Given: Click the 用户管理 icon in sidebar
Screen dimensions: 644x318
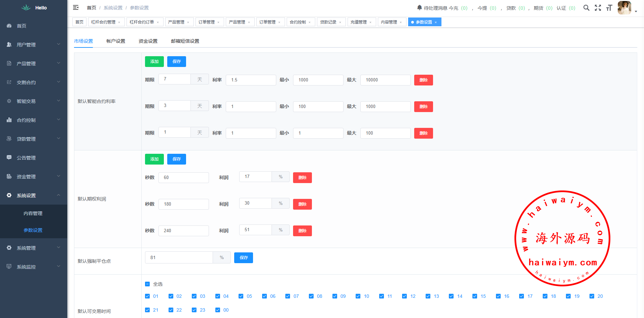Looking at the screenshot, I should pyautogui.click(x=9, y=44).
